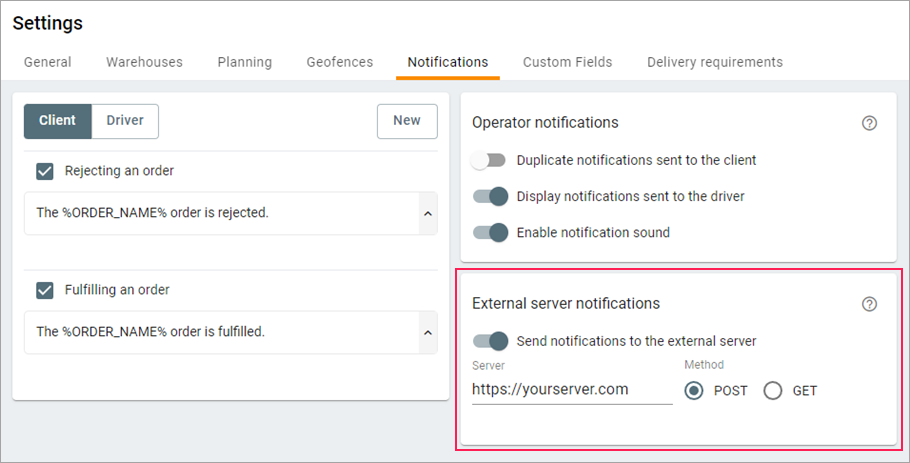Switch to the General tab
Image resolution: width=910 pixels, height=463 pixels.
click(48, 62)
